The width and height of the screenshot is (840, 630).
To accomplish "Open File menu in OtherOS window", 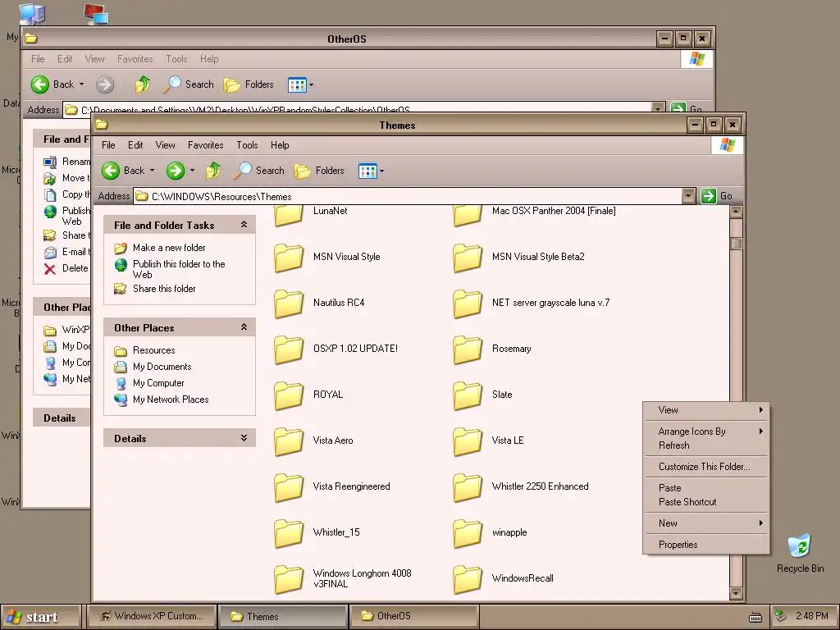I will pyautogui.click(x=38, y=59).
